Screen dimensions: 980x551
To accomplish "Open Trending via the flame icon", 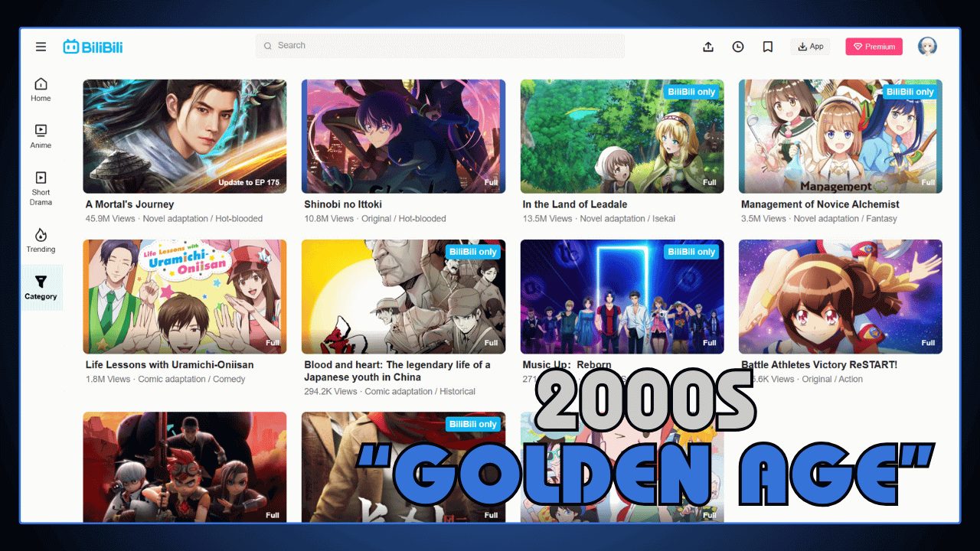I will pyautogui.click(x=40, y=241).
